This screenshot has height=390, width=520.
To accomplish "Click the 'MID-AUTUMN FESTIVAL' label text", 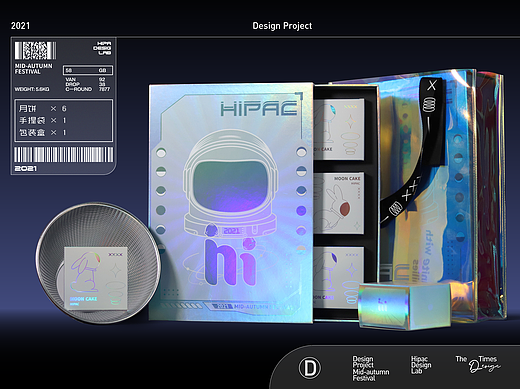I will pyautogui.click(x=33, y=69).
